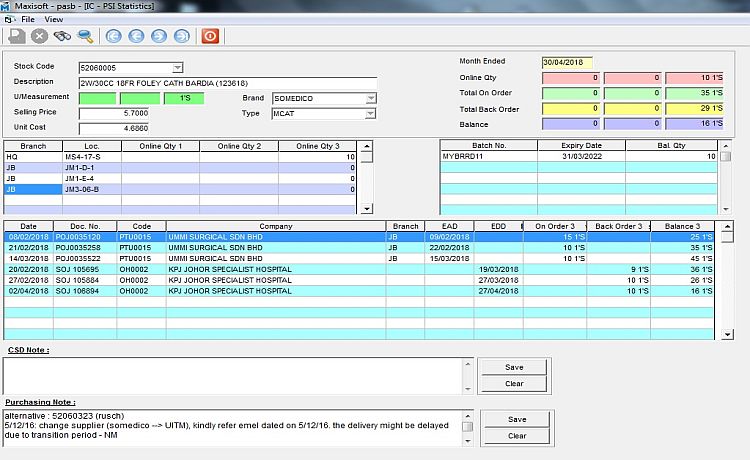Open the View menu
Image resolution: width=750 pixels, height=460 pixels.
(54, 19)
